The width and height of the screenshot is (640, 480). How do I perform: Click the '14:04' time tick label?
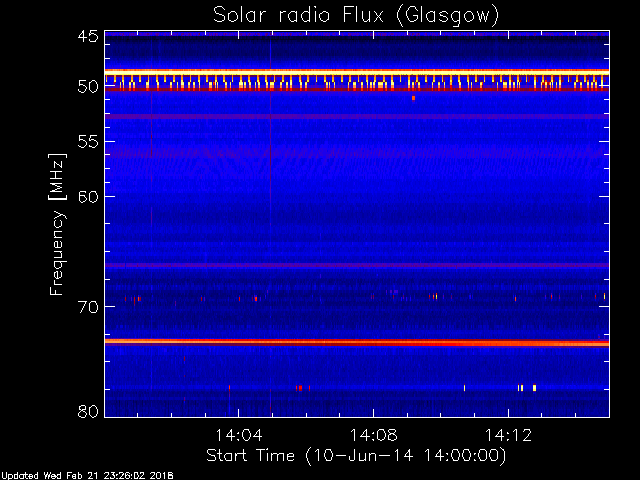(239, 435)
